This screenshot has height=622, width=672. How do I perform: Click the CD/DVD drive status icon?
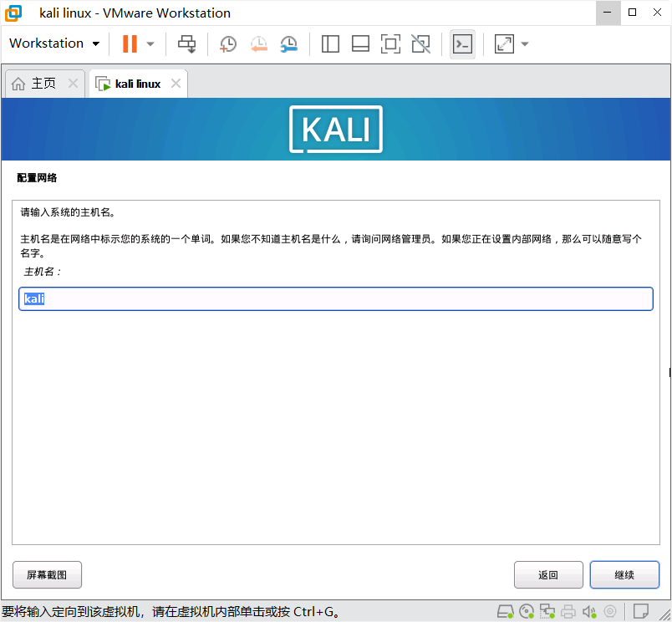pyautogui.click(x=527, y=611)
